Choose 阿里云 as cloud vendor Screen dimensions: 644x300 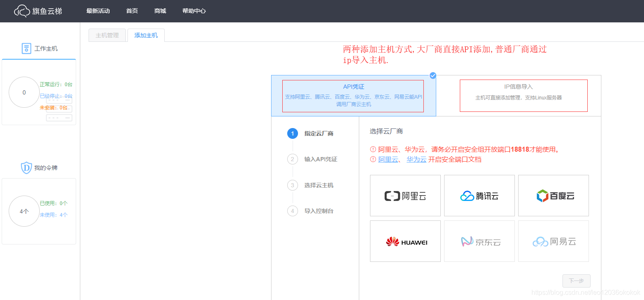[x=405, y=196]
